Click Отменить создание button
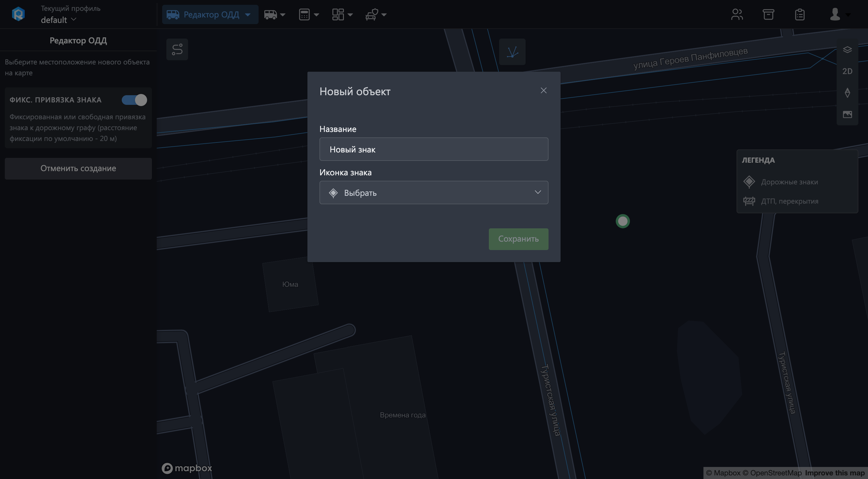The height and width of the screenshot is (479, 868). point(78,168)
